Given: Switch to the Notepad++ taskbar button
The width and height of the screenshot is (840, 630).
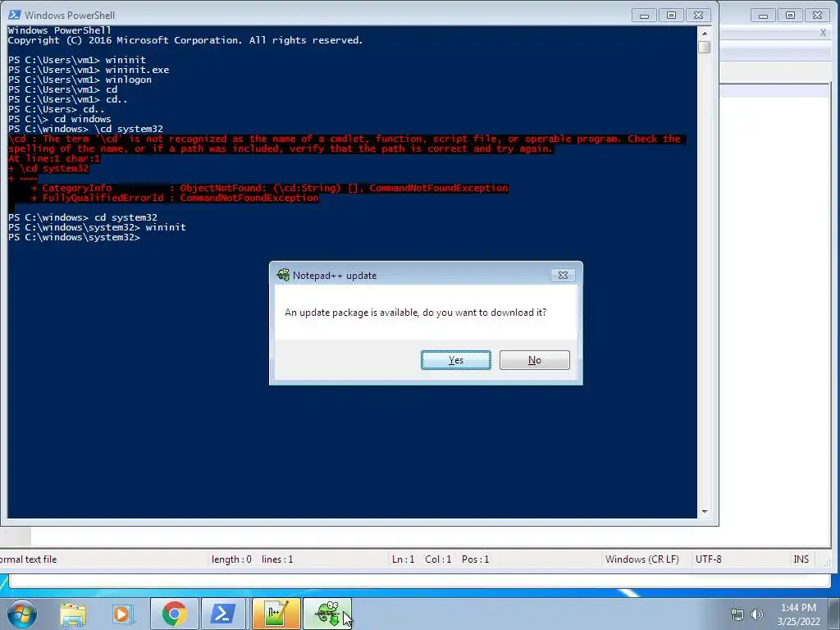Looking at the screenshot, I should [276, 614].
